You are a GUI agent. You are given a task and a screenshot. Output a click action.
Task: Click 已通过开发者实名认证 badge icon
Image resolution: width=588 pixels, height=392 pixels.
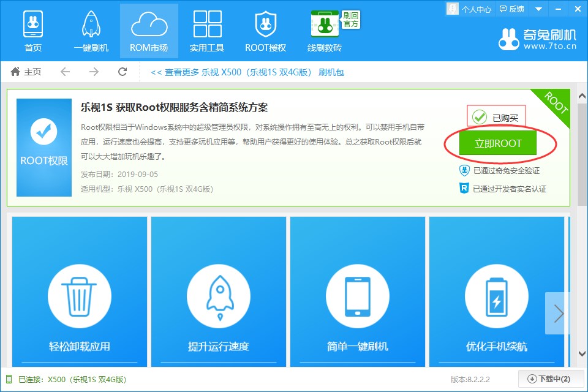[464, 188]
